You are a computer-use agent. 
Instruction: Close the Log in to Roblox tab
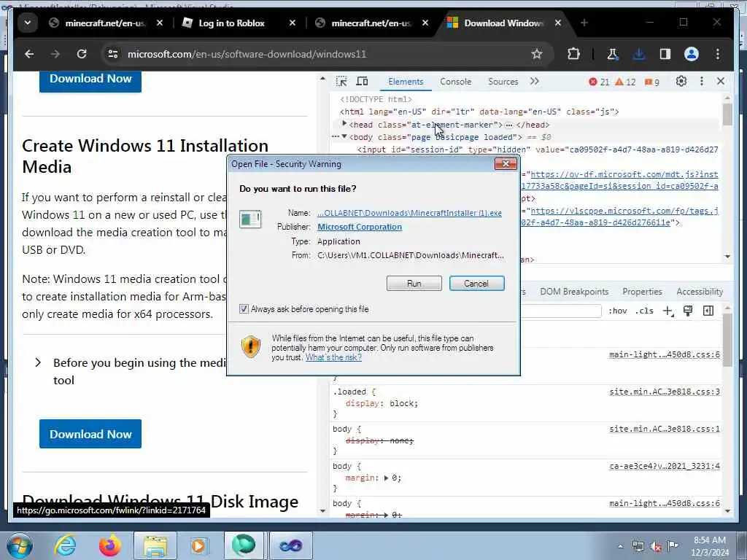click(x=293, y=23)
